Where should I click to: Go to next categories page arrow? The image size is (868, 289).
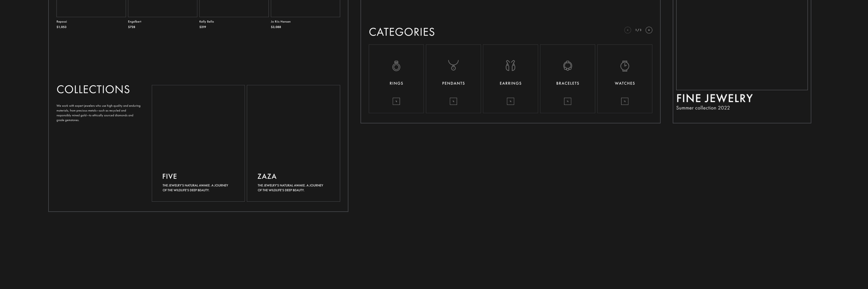(x=649, y=30)
